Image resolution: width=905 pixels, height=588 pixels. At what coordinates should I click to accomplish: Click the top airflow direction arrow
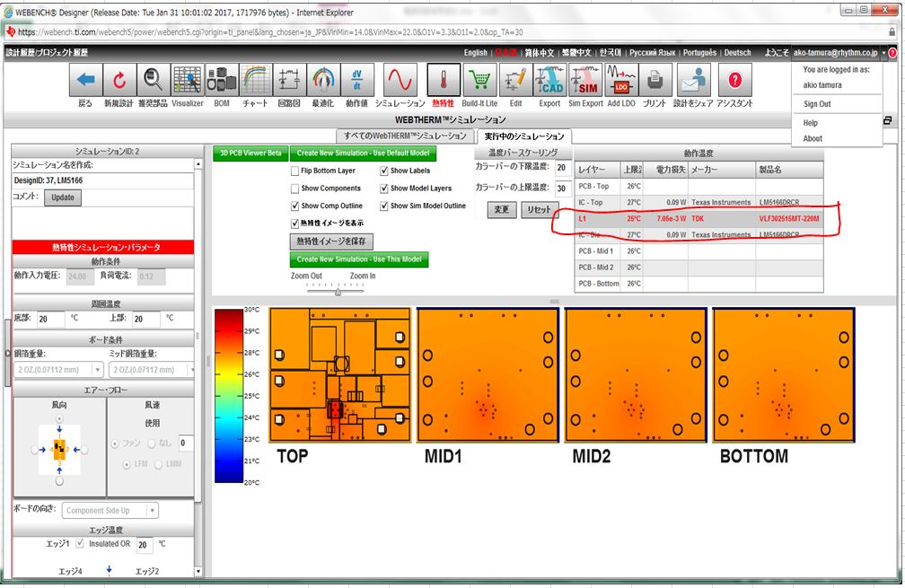(59, 429)
